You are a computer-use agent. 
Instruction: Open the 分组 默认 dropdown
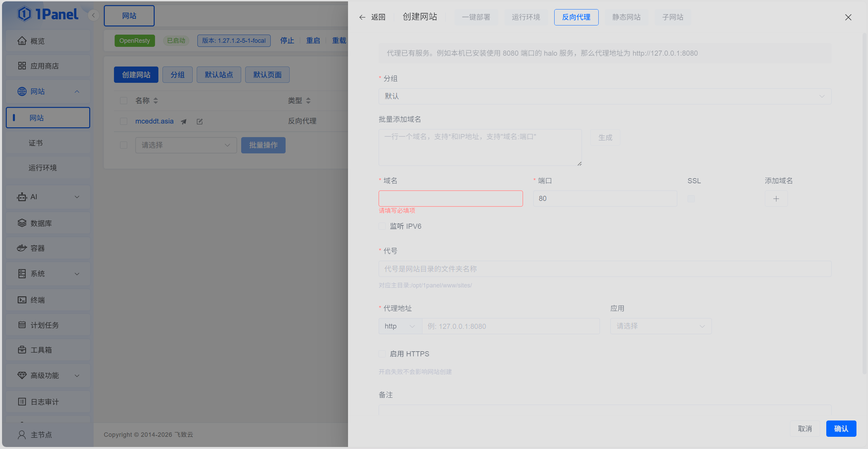(x=604, y=96)
